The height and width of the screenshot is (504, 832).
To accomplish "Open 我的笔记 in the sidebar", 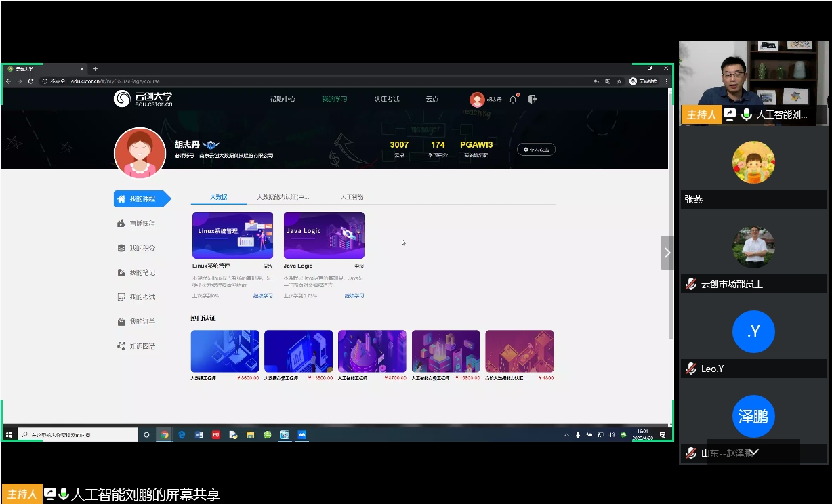I will point(142,272).
